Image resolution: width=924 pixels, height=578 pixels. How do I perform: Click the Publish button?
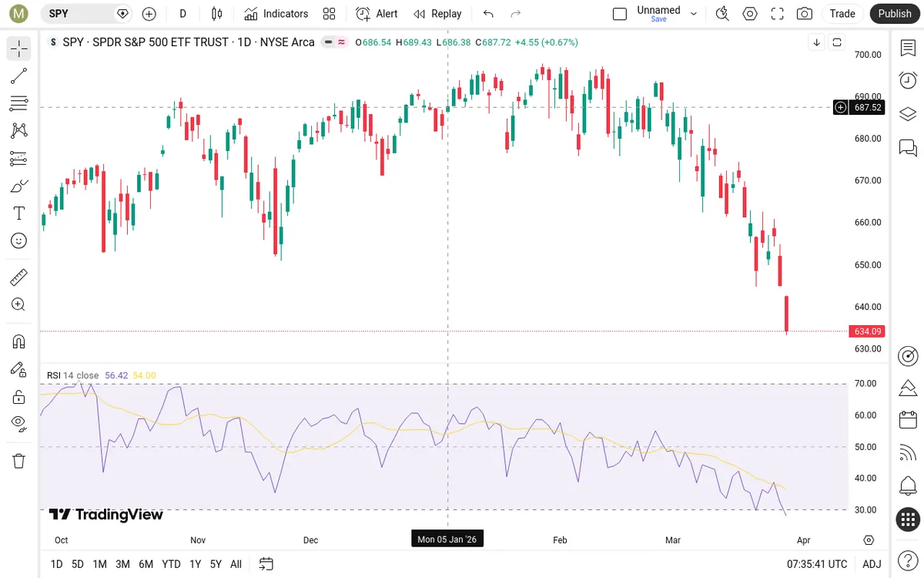tap(895, 14)
